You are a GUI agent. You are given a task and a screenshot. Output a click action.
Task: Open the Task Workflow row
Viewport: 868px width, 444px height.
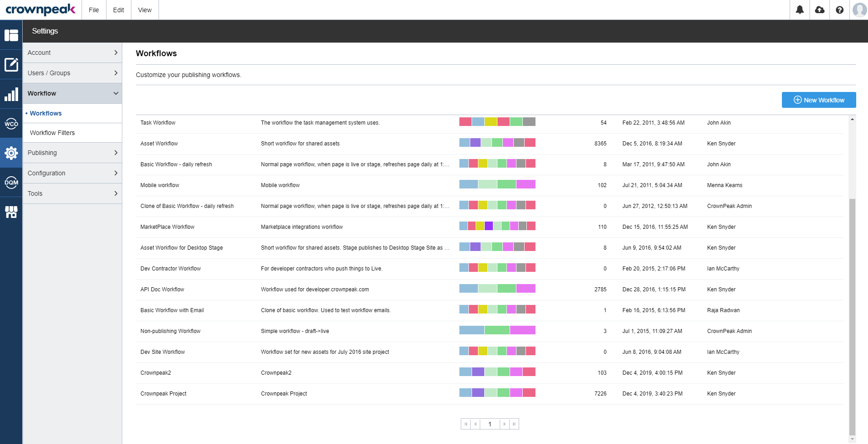(490, 123)
